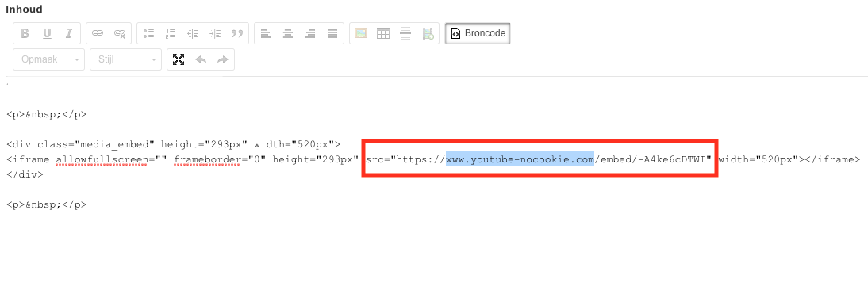Click the highlighted www.youtube-nocookie.com text
Viewport: 868px width, 298px height.
point(520,160)
